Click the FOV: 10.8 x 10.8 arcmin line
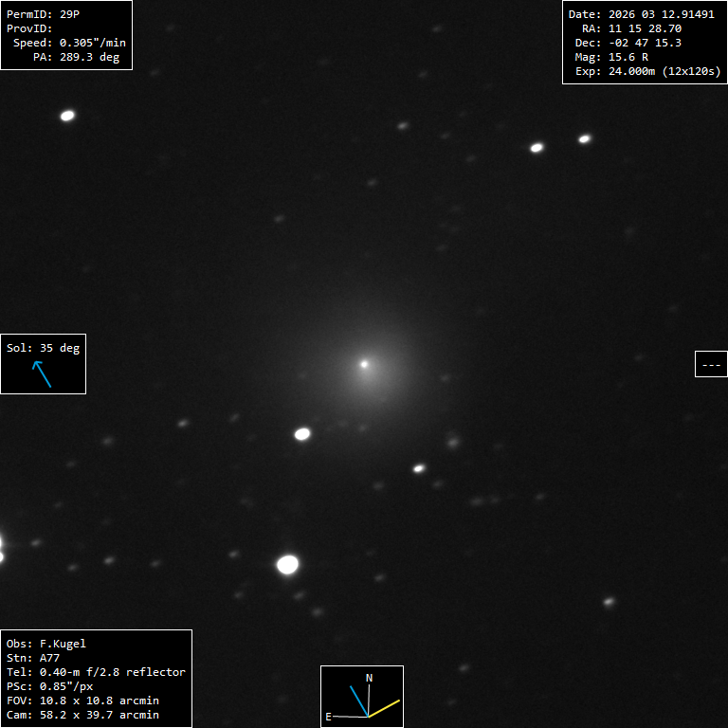 pyautogui.click(x=82, y=701)
